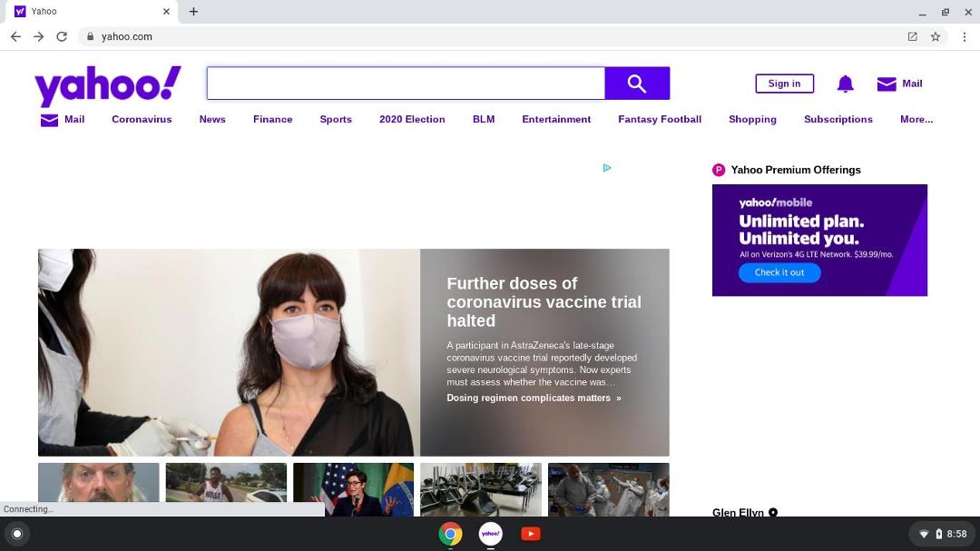Click Check it out button
This screenshot has width=980, height=551.
coord(779,272)
